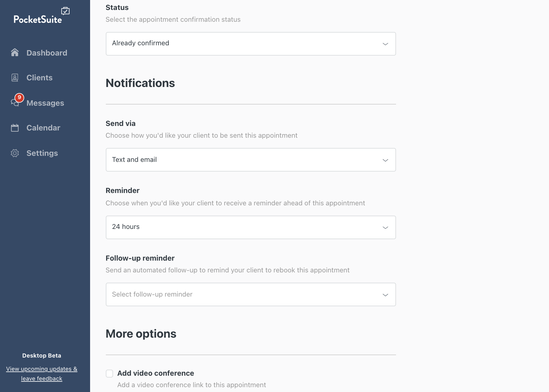549x392 pixels.
Task: Click the Clients contact-book icon
Action: pos(15,78)
